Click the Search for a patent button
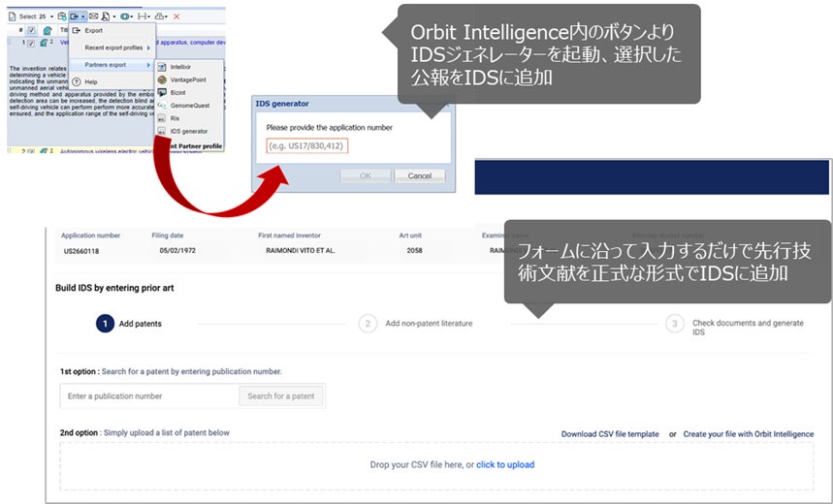 pyautogui.click(x=281, y=396)
